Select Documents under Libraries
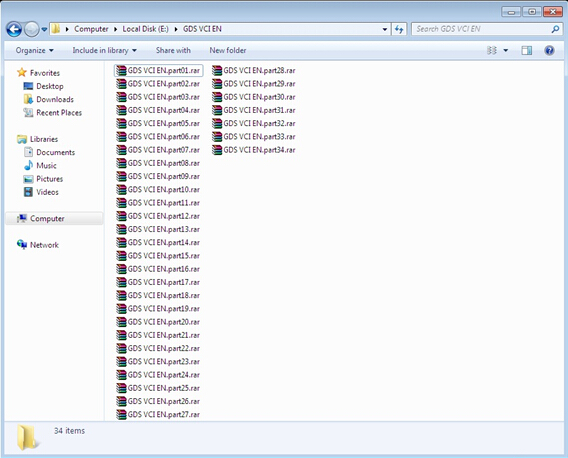This screenshot has height=458, width=568. (55, 152)
